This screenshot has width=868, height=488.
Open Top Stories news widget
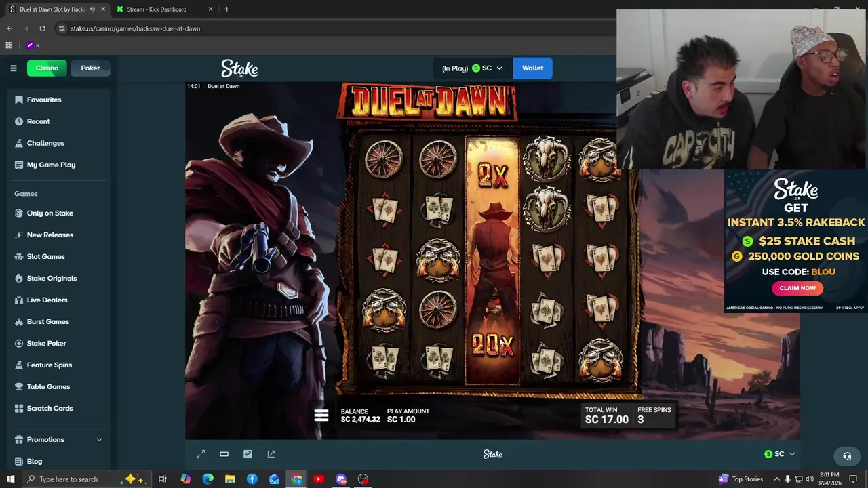(x=741, y=479)
